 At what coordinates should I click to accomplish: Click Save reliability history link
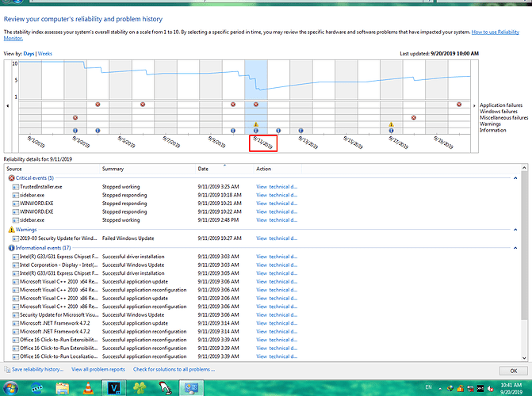(38, 369)
